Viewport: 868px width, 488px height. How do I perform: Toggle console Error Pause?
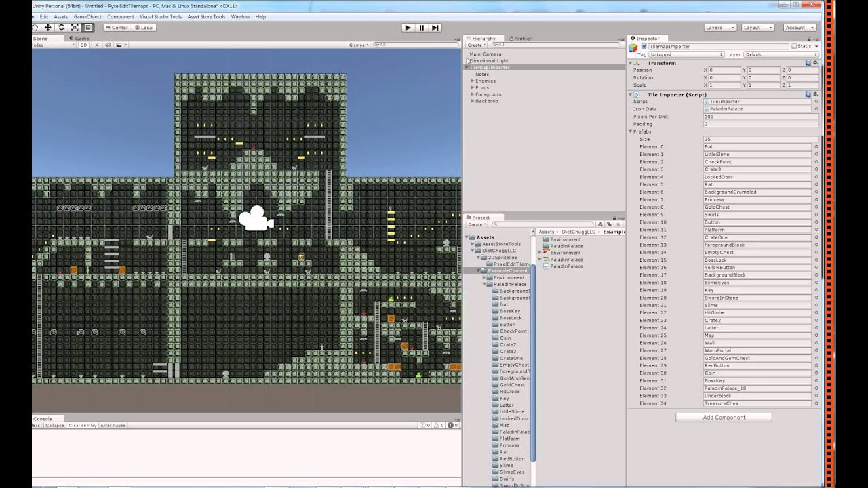pos(113,426)
